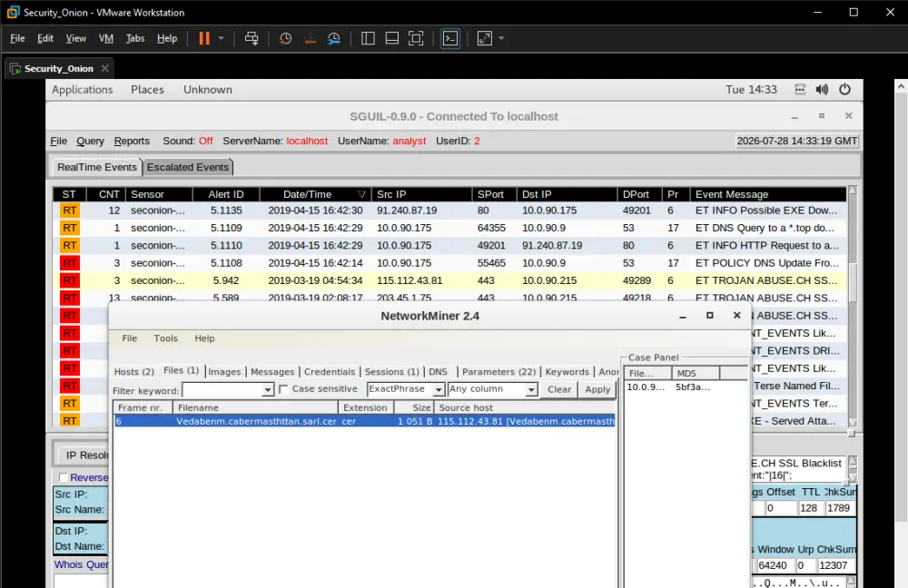Select RealTime Events tab in Sguil
908x588 pixels.
point(97,167)
